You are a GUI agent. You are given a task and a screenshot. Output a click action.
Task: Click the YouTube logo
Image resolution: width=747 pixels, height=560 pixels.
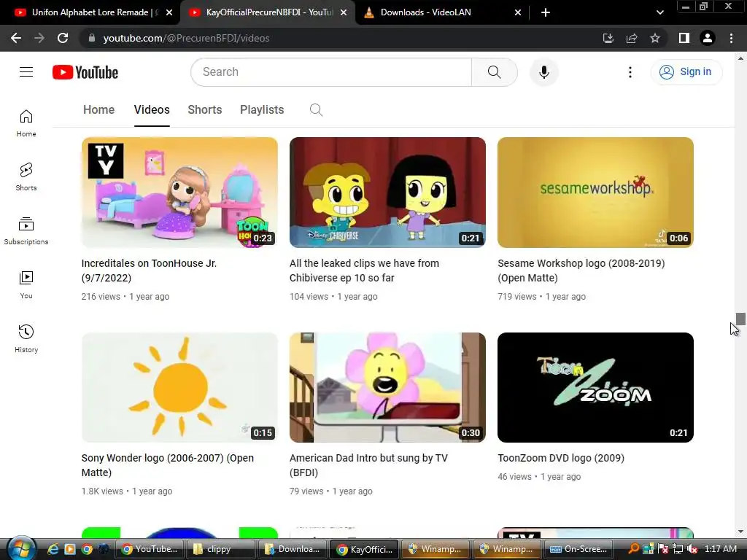pyautogui.click(x=85, y=72)
